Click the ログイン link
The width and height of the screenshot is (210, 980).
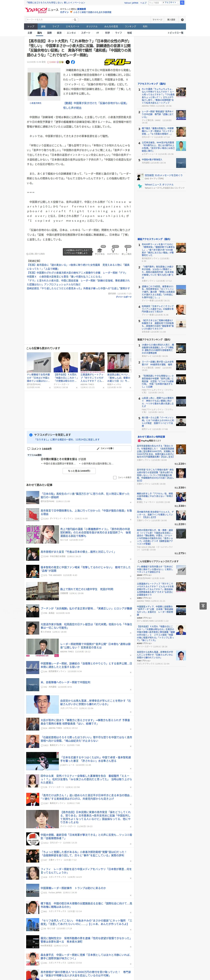pos(64,12)
